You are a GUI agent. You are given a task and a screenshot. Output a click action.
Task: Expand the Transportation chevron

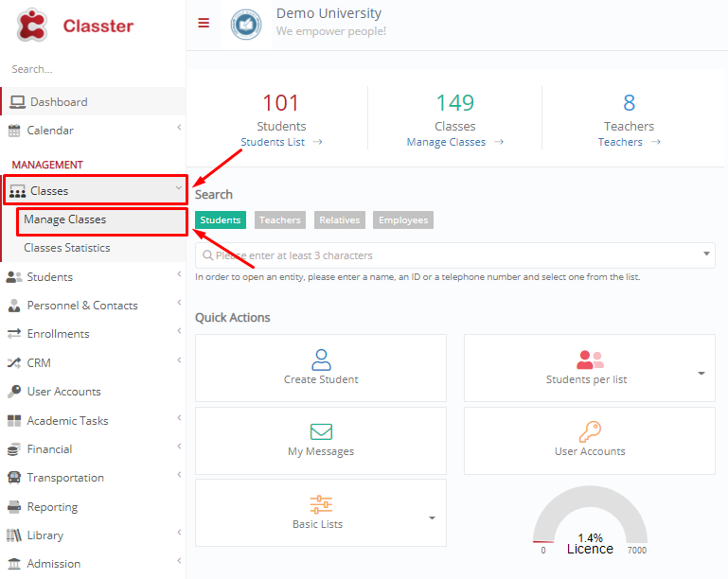coord(179,474)
